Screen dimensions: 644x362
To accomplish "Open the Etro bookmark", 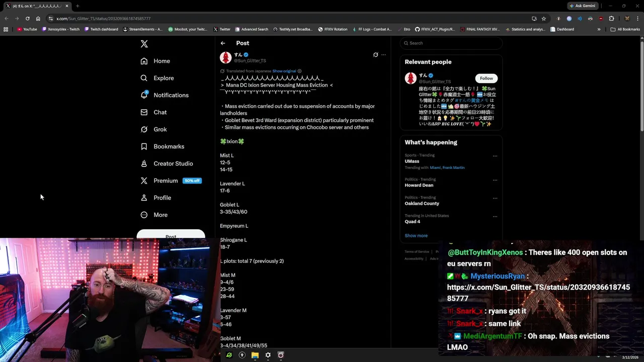I will pyautogui.click(x=403, y=29).
